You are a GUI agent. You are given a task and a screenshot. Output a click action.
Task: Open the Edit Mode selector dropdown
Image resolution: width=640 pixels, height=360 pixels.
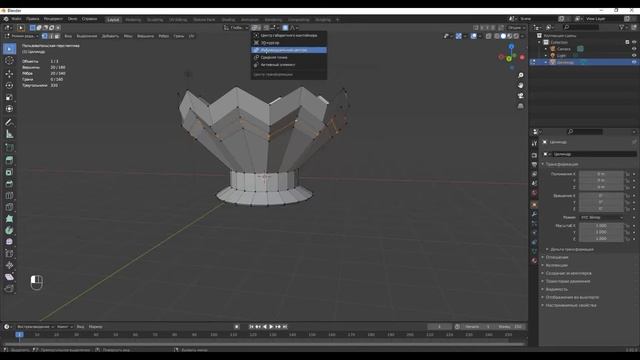pos(21,36)
